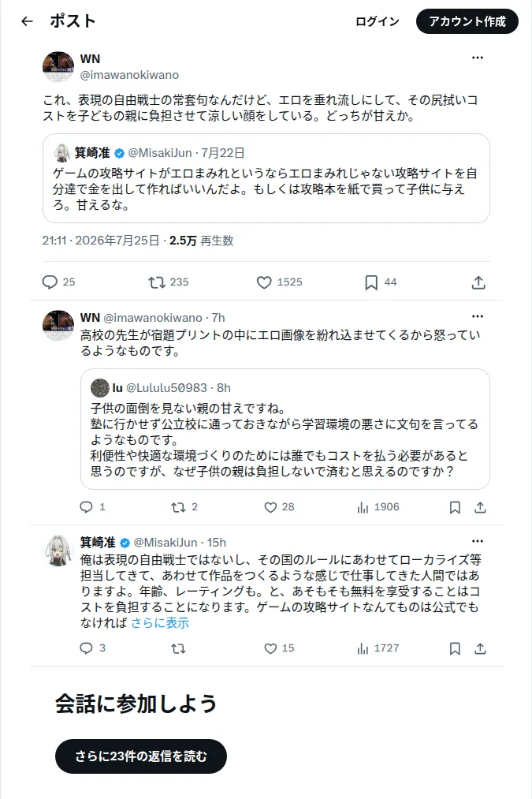Open the quoted post by lu @Lululu50983
The height and width of the screenshot is (799, 532).
coord(285,429)
